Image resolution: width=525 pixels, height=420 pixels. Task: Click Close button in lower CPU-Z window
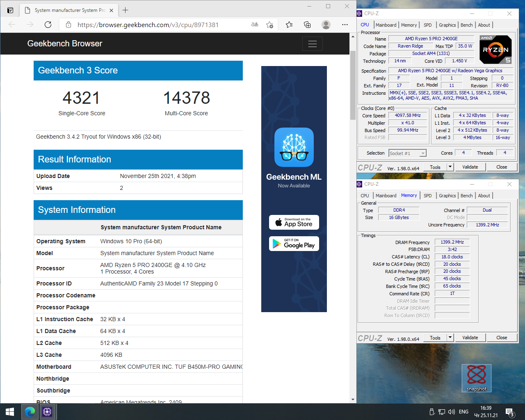(502, 338)
